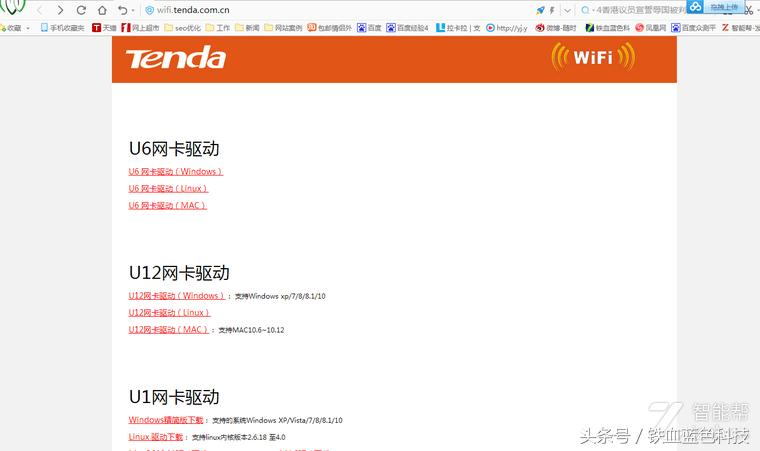
Task: Click the rocket speed-up icon
Action: (x=540, y=10)
